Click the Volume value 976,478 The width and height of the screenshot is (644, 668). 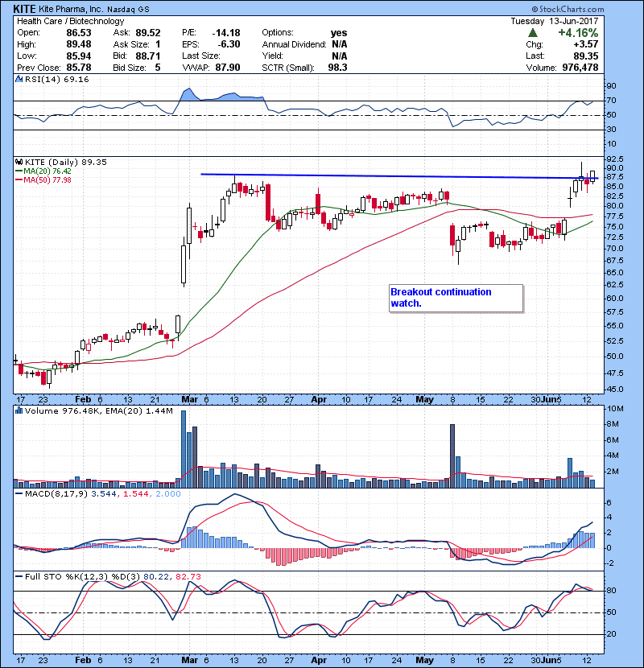pyautogui.click(x=580, y=68)
